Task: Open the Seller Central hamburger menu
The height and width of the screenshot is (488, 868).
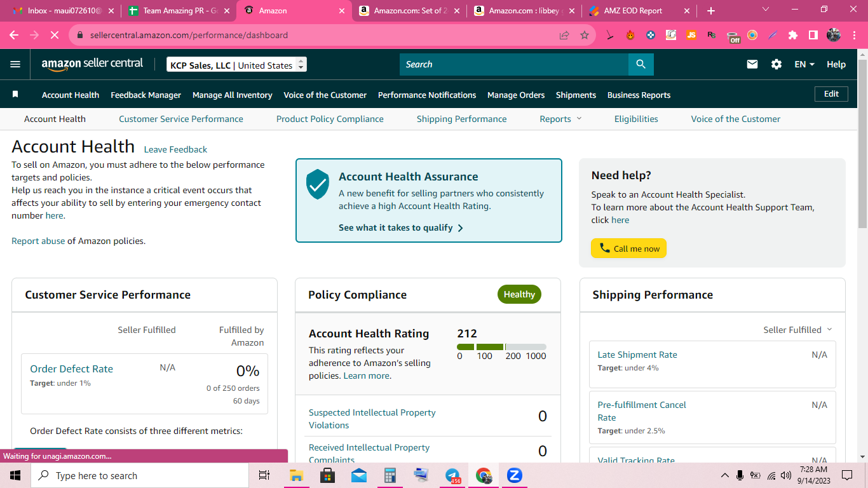Action: pos(15,64)
